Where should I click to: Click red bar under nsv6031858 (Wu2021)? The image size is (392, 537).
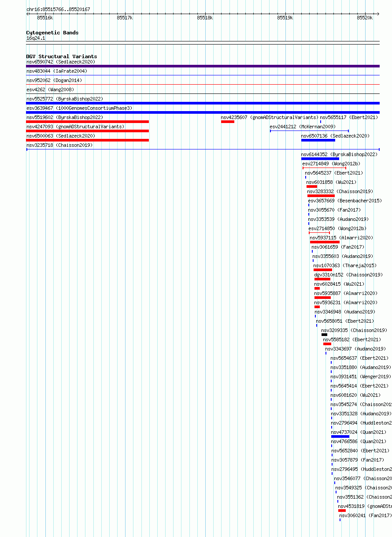(x=312, y=186)
